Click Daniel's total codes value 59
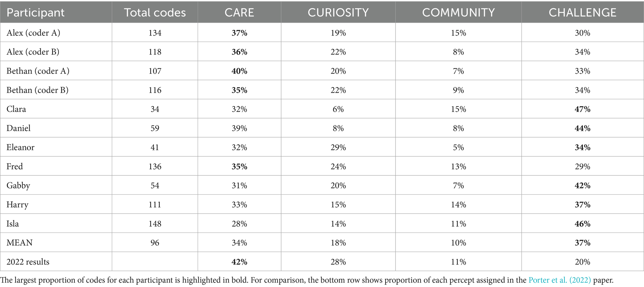The height and width of the screenshot is (287, 644). tap(155, 128)
